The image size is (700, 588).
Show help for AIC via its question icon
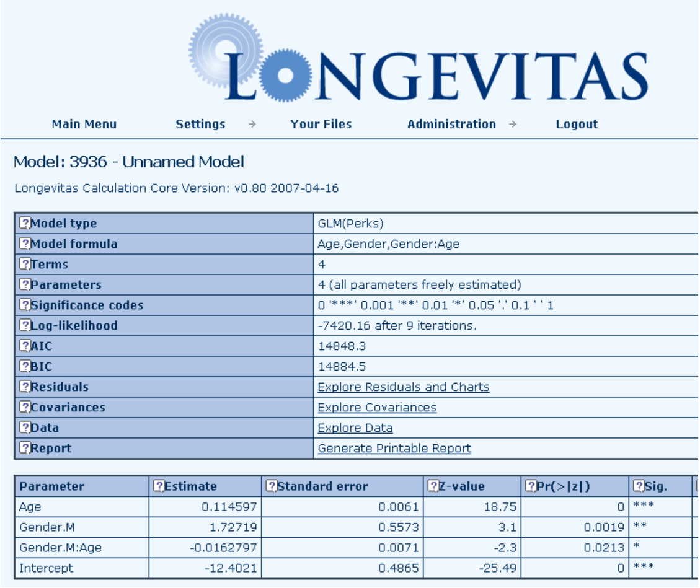click(25, 346)
